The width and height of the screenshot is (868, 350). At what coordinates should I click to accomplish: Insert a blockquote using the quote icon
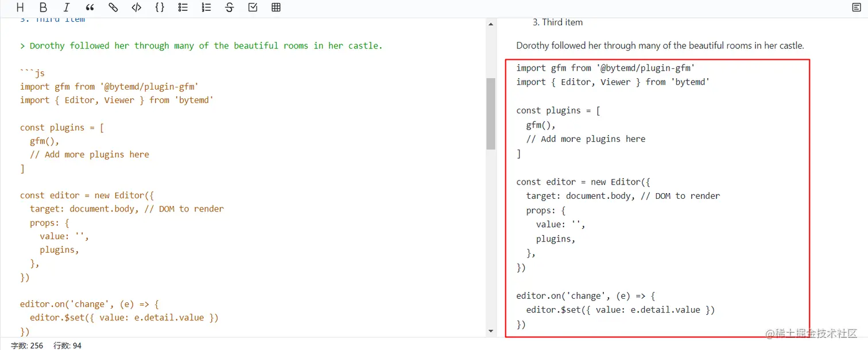click(x=90, y=7)
